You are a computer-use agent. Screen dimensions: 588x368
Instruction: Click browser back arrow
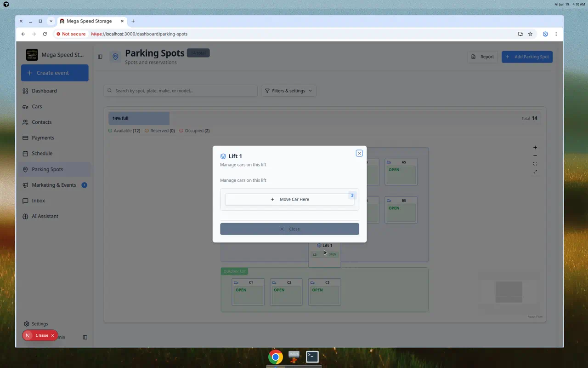click(x=23, y=34)
